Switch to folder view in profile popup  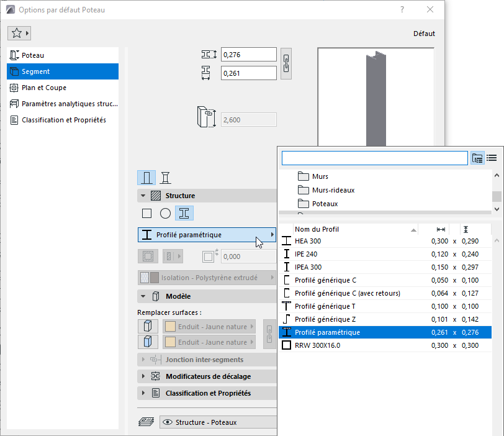tap(477, 158)
